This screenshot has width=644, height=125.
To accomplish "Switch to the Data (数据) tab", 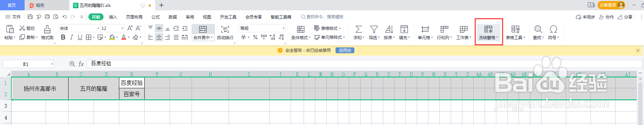I will pos(173,17).
